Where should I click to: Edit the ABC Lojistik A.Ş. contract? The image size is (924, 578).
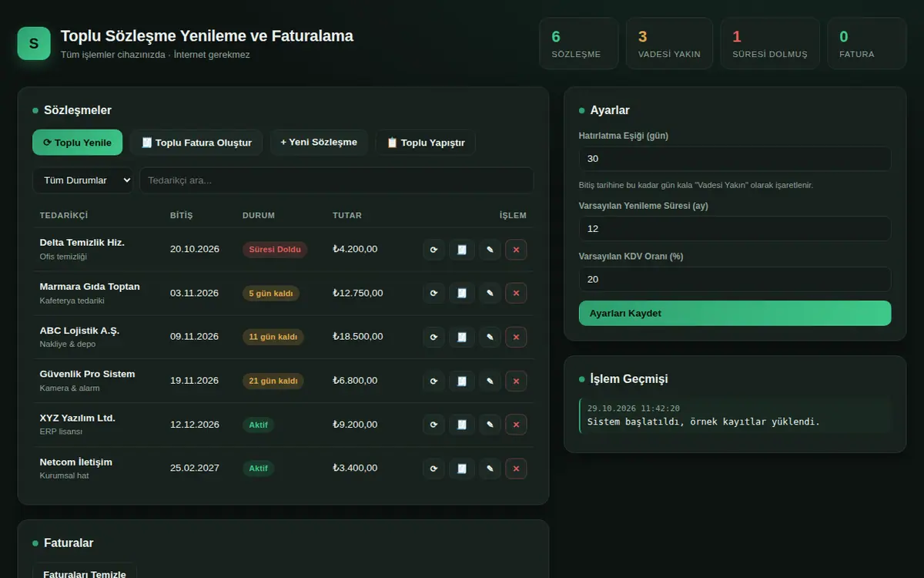coord(490,337)
